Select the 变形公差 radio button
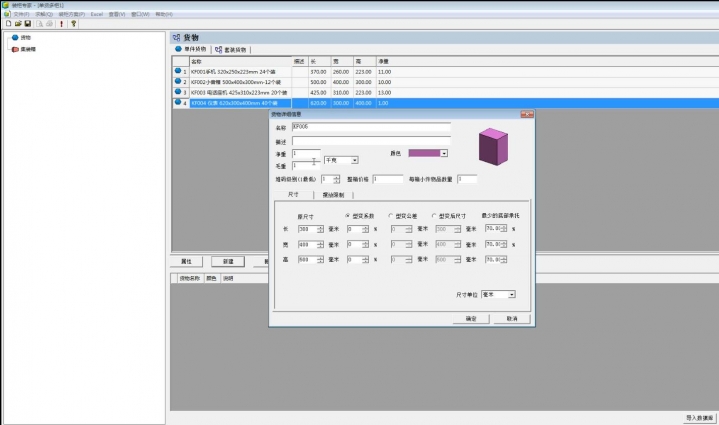Viewport: 719px width, 425px height. click(x=390, y=215)
